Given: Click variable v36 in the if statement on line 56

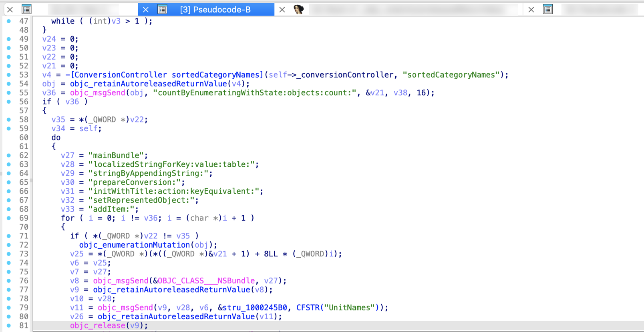Looking at the screenshot, I should (72, 102).
